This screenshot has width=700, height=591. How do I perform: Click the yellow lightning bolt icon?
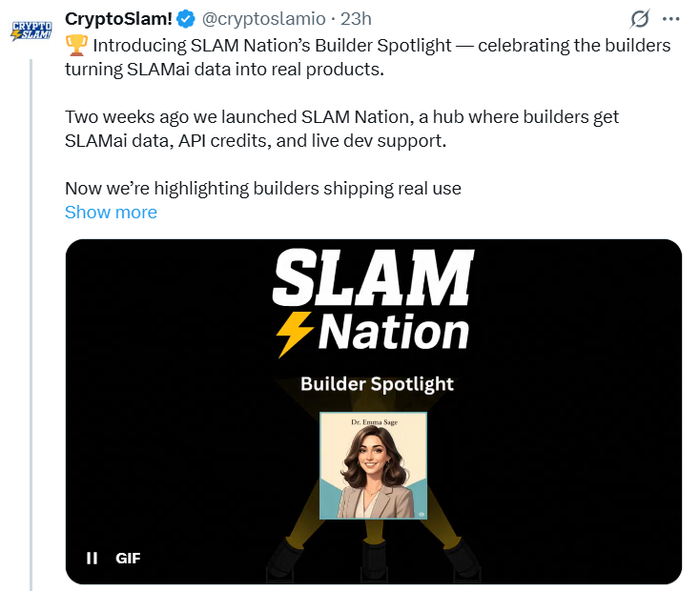click(294, 333)
